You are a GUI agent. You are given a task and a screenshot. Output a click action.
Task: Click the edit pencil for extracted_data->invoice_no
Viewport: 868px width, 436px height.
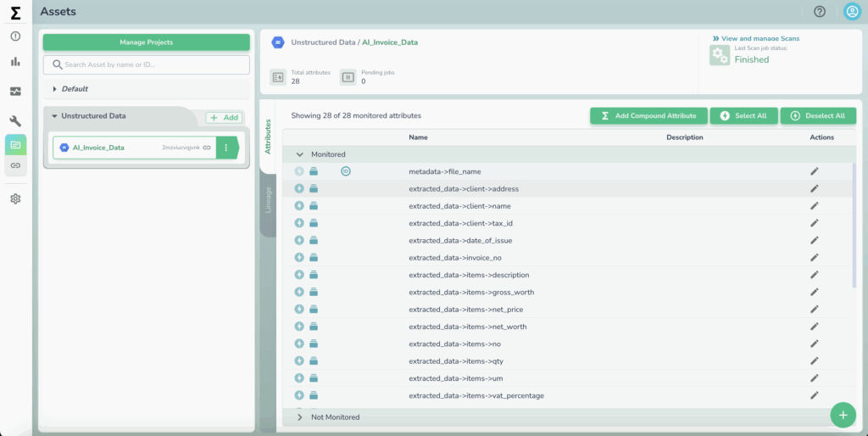click(x=814, y=258)
